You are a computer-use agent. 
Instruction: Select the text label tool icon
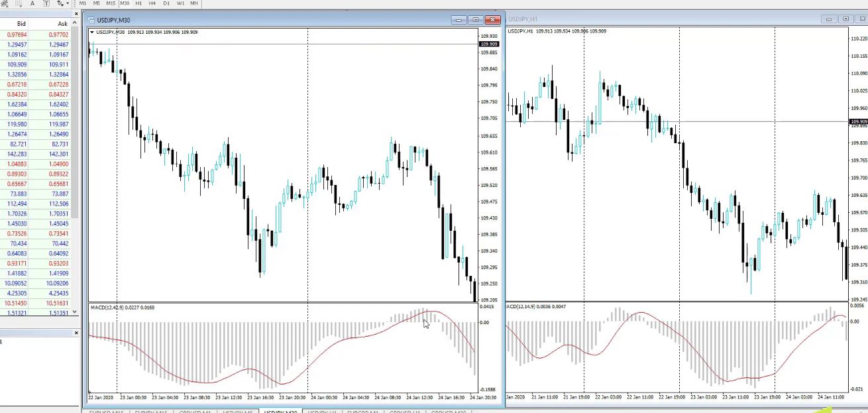click(46, 3)
